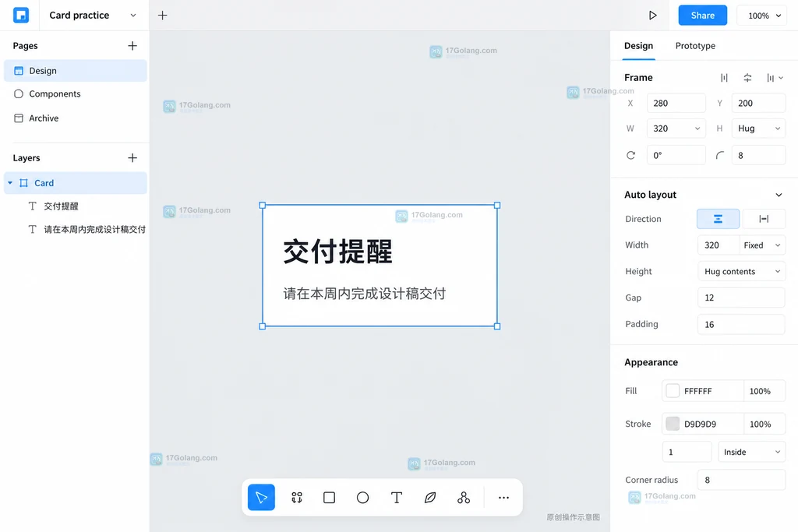Start the prototype preview play button
This screenshot has height=532, width=798.
coord(652,16)
